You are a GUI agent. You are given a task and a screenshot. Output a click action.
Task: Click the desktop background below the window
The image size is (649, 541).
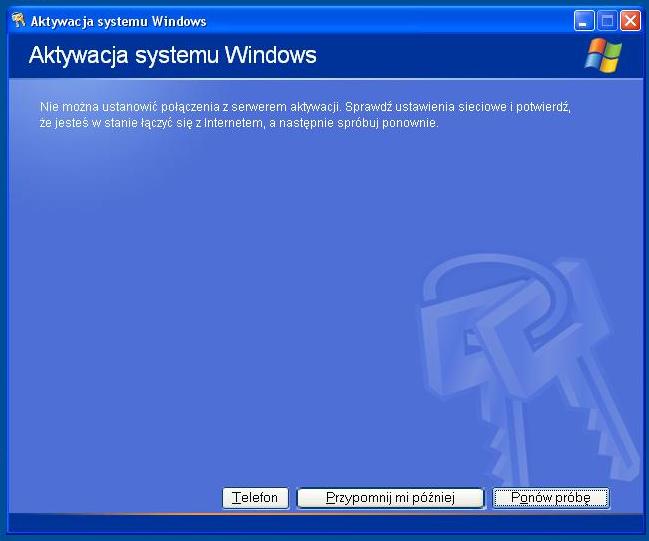(320, 538)
